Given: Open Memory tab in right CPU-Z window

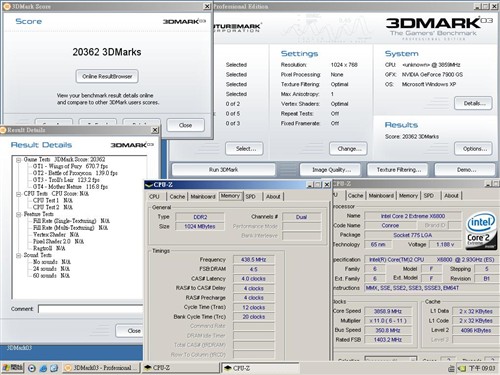Looking at the screenshot, I should click(x=408, y=196).
